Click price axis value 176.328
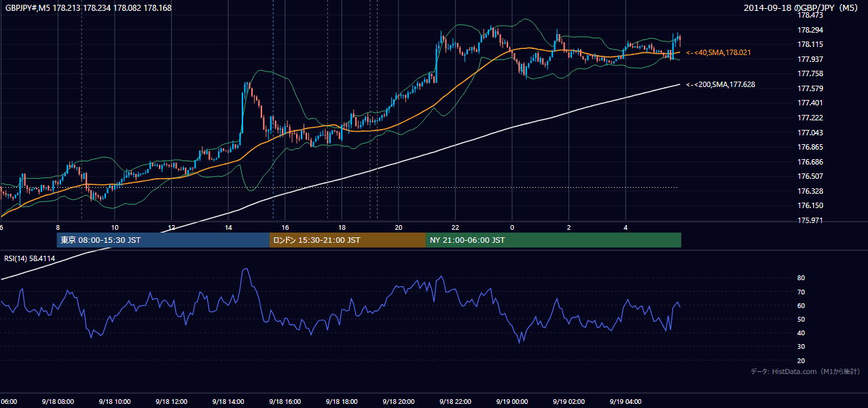This screenshot has width=868, height=408. click(x=810, y=191)
